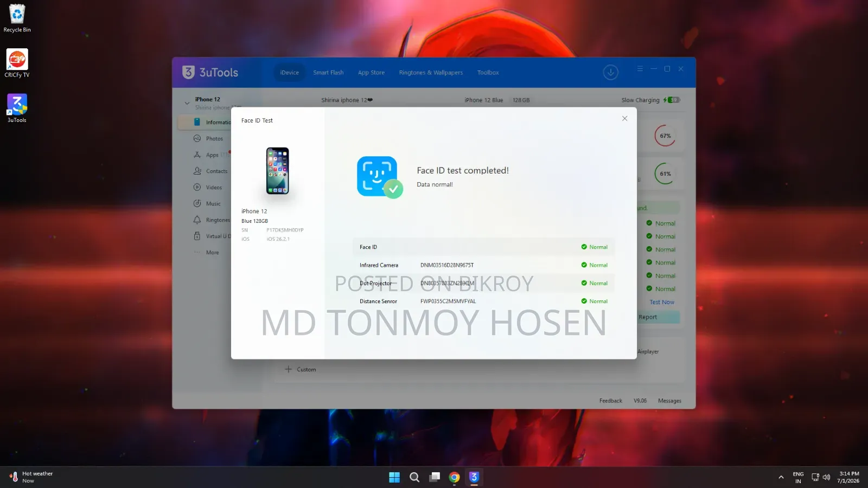This screenshot has height=488, width=868.
Task: Open the volume control in system tray
Action: point(826,477)
